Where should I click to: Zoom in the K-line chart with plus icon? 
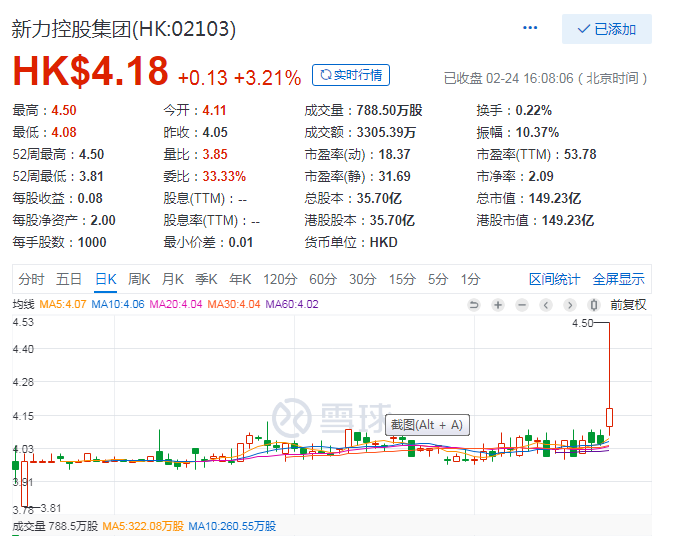[x=498, y=305]
